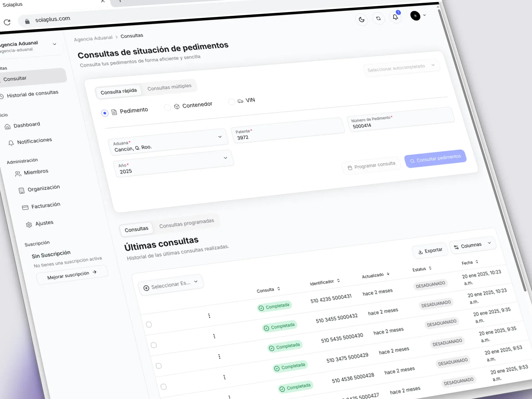Check the row box for 510 5435 5000430
Screen dimensions: 532x399
[158, 366]
